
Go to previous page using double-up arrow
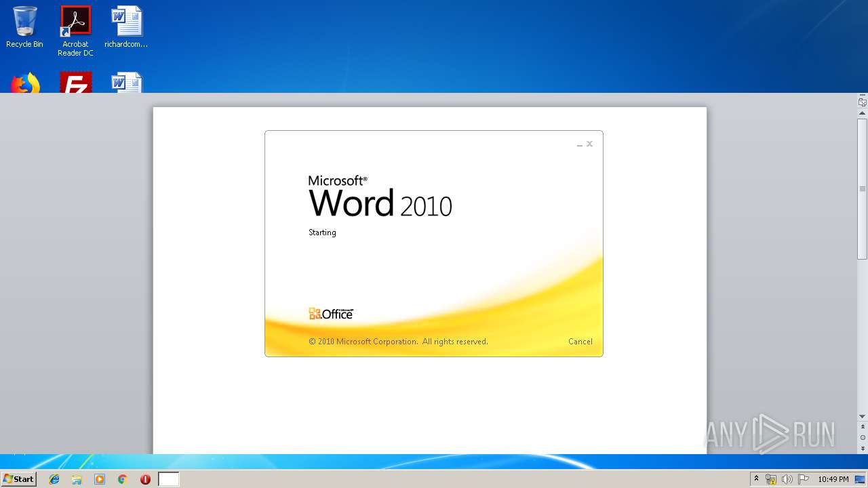coord(863,427)
